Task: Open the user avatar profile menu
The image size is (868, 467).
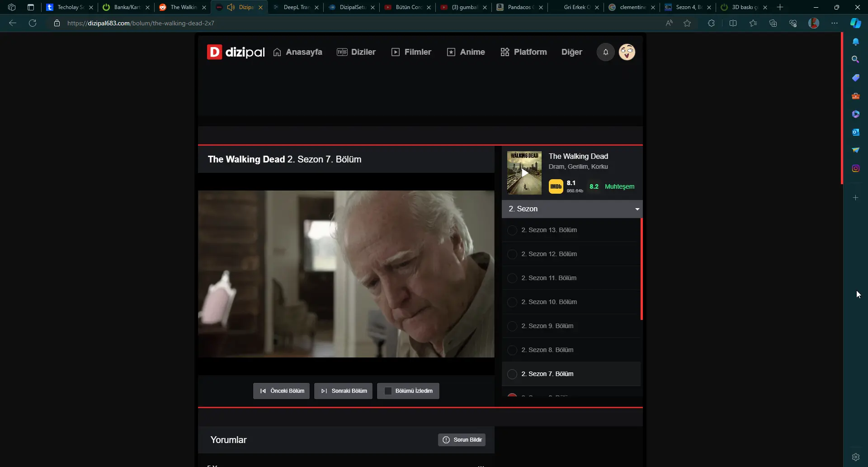Action: point(627,52)
